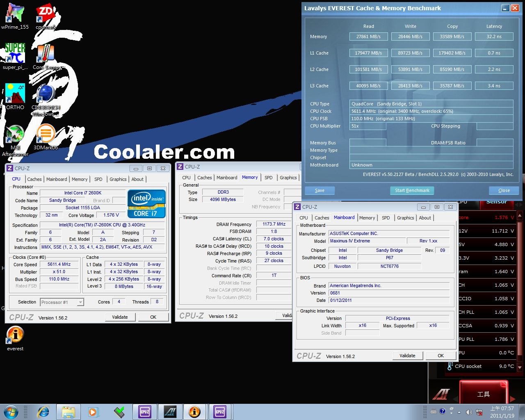Launch the cpumark desktop icon
Viewport: 525px width, 420px height.
(46, 16)
